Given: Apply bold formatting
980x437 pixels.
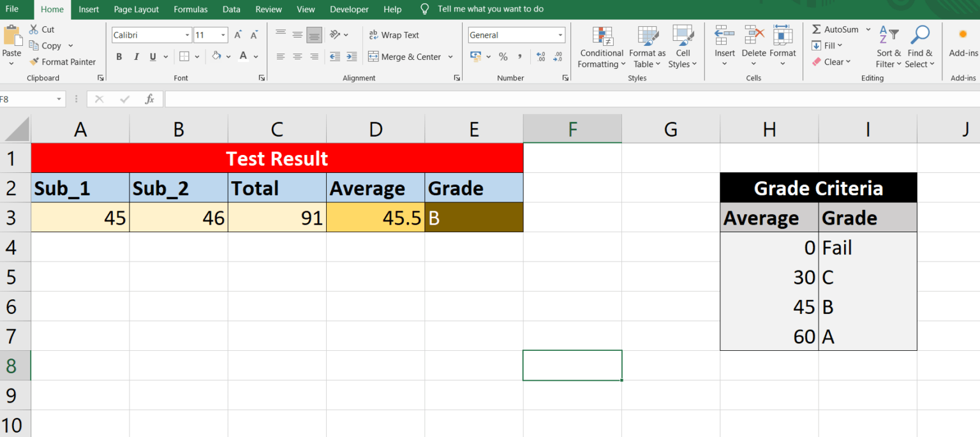Looking at the screenshot, I should click(119, 57).
